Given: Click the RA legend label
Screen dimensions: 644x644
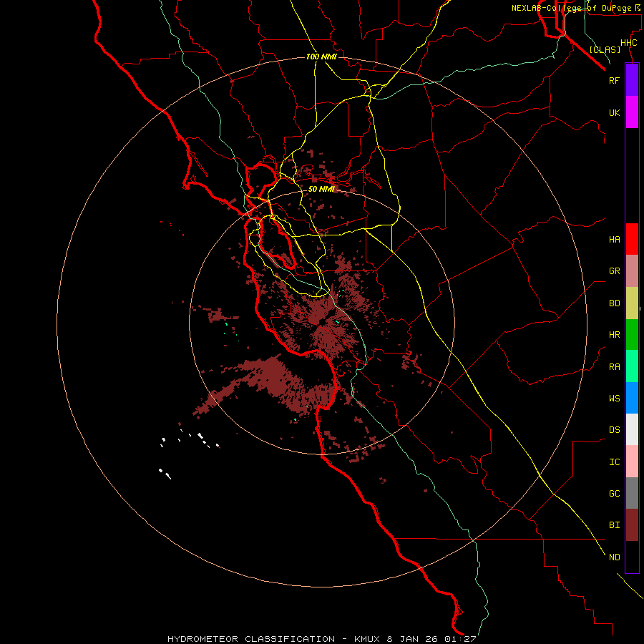Looking at the screenshot, I should coord(614,367).
